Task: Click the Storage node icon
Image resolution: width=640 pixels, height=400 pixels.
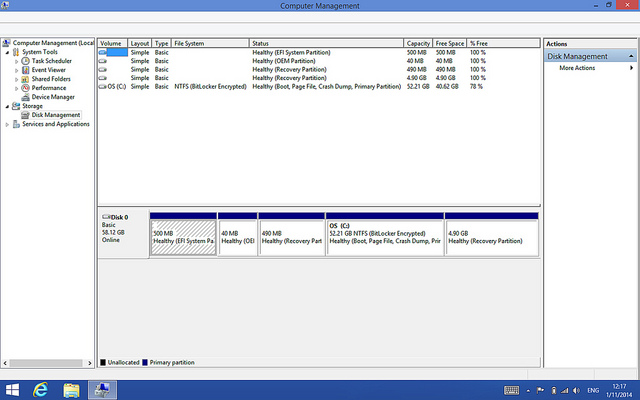Action: 16,106
